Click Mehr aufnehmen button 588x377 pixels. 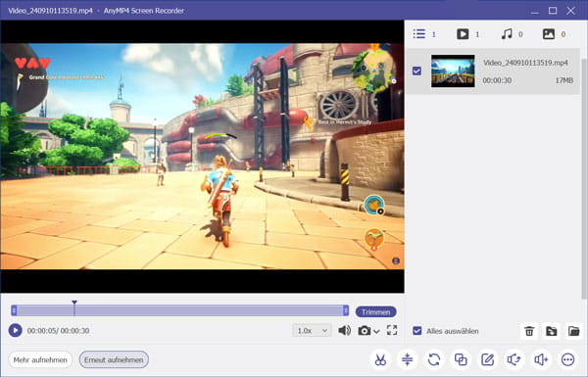point(40,359)
